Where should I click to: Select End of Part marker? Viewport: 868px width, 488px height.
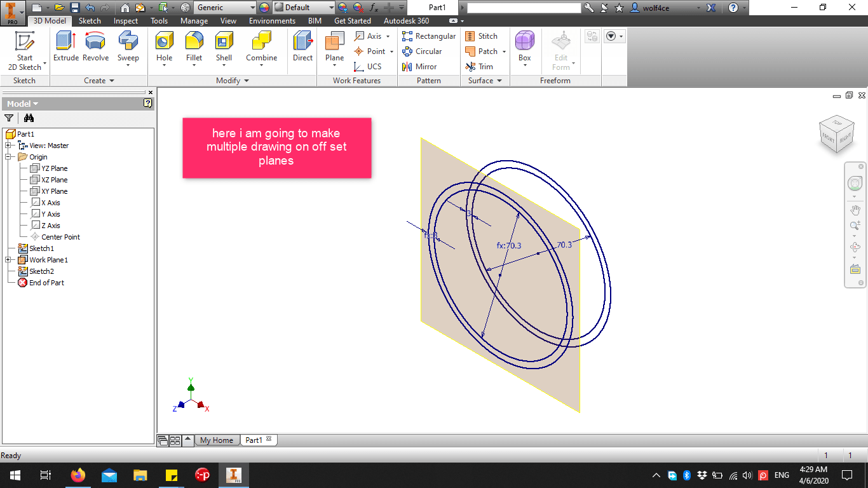tap(41, 283)
